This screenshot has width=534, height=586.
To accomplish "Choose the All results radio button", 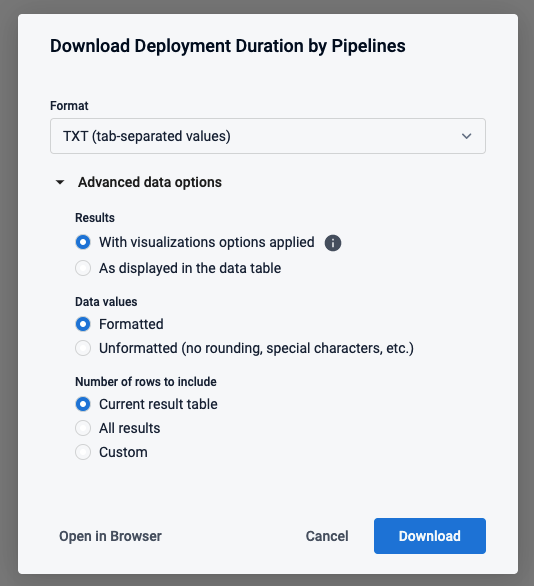I will pos(83,428).
